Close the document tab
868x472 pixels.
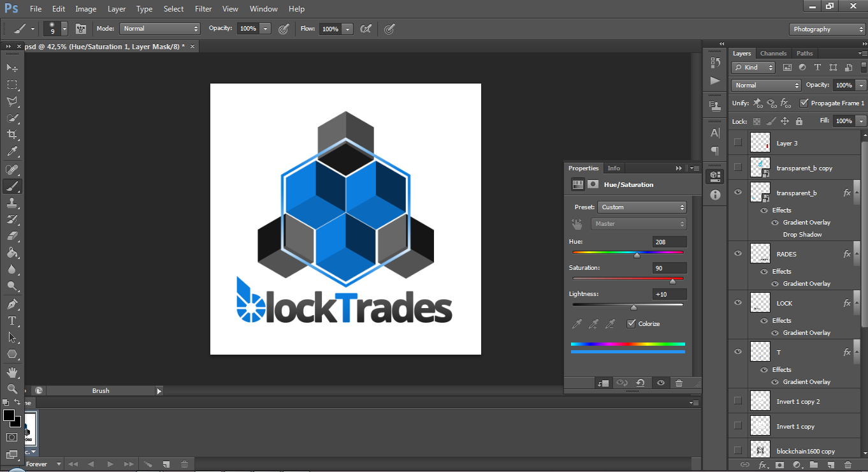tap(192, 47)
